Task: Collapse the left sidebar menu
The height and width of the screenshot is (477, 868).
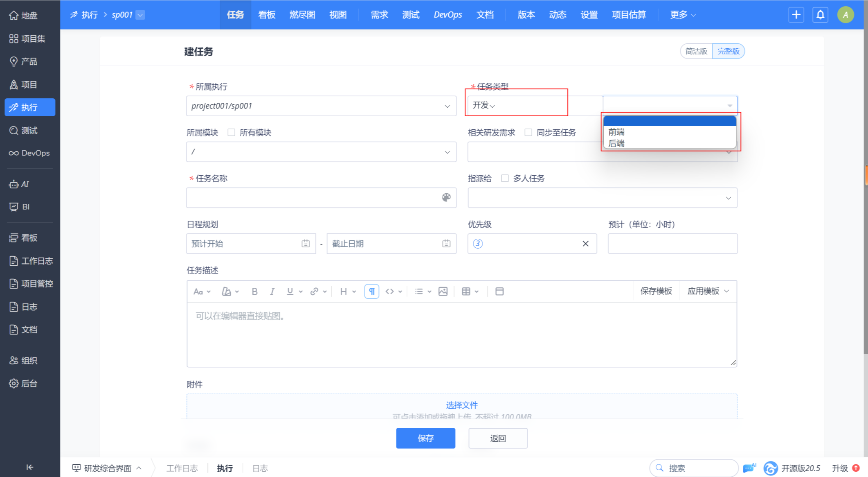Action: 29,467
